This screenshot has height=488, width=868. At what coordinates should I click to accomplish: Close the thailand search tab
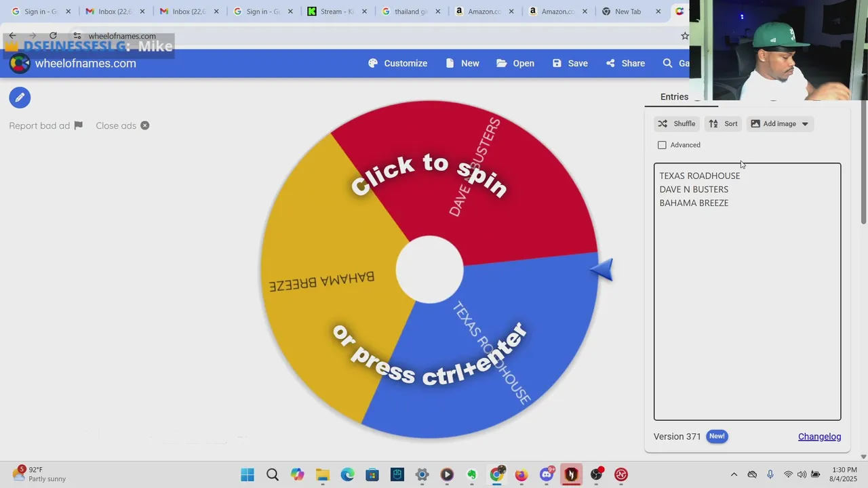tap(437, 12)
